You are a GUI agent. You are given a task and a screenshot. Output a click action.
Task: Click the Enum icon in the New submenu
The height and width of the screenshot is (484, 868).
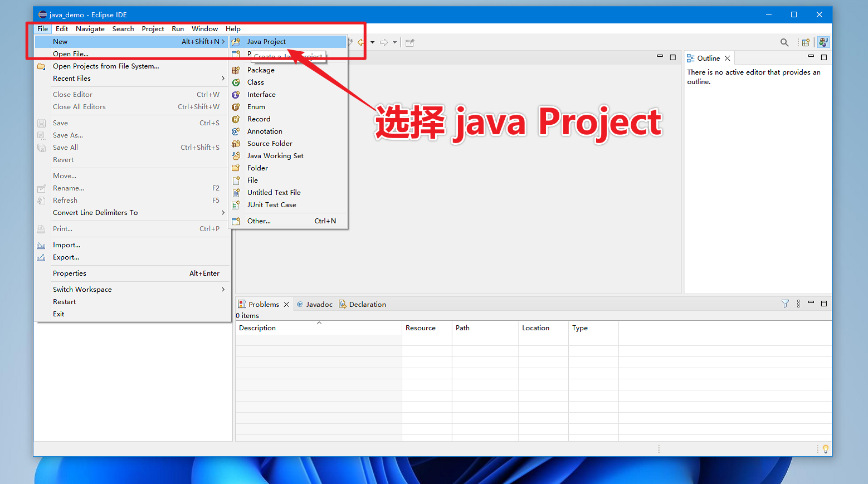coord(236,107)
